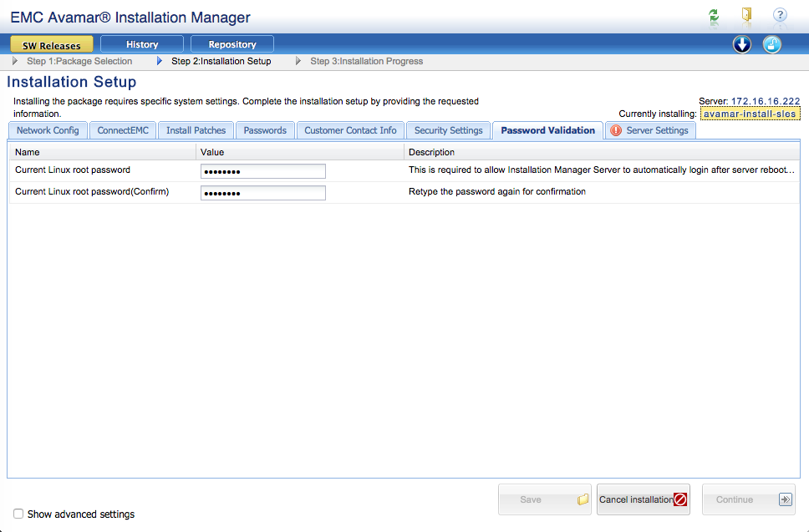This screenshot has width=809, height=532.
Task: Switch to the Network Config tab
Action: (x=48, y=130)
